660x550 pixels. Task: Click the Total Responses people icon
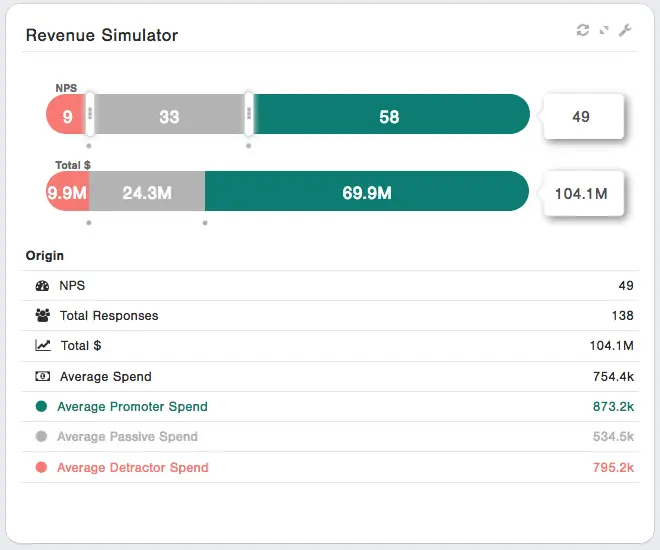42,316
